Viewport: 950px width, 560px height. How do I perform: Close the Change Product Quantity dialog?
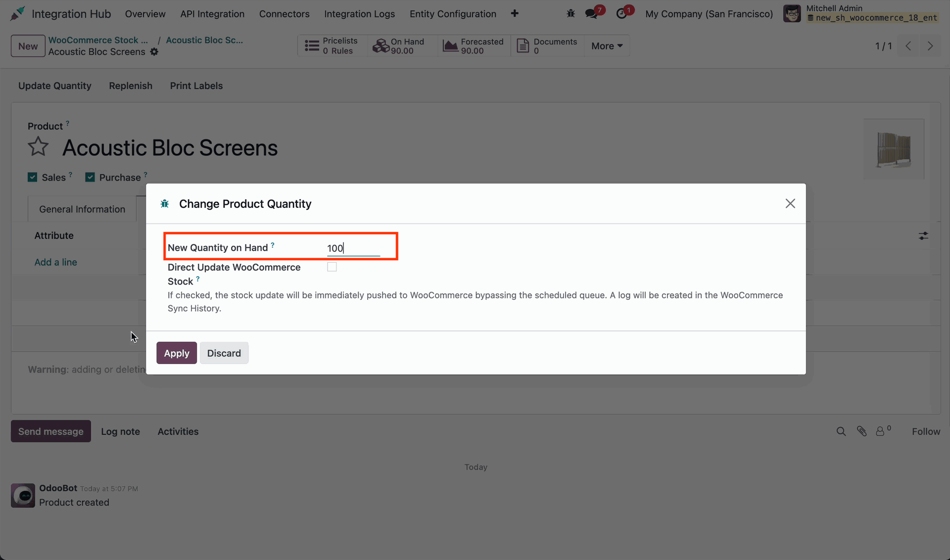pos(790,204)
